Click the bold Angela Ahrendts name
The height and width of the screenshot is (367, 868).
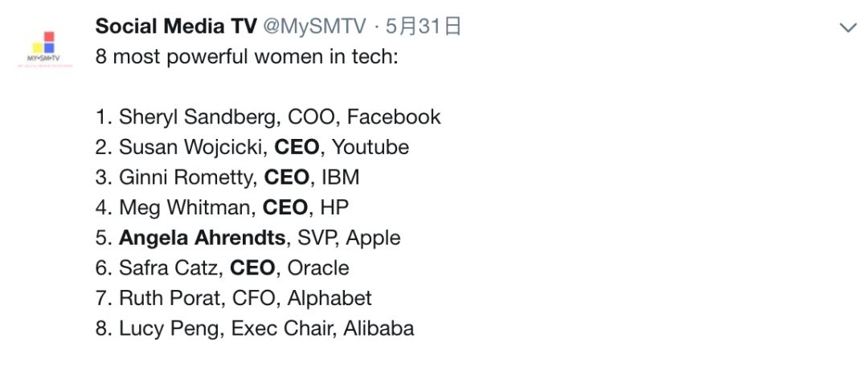click(x=202, y=238)
